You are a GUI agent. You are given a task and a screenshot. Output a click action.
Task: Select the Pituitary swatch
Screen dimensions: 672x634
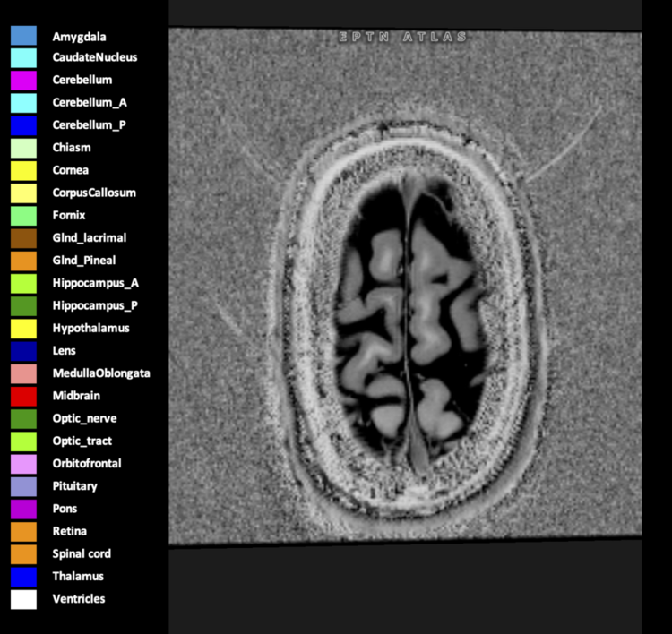tap(23, 486)
